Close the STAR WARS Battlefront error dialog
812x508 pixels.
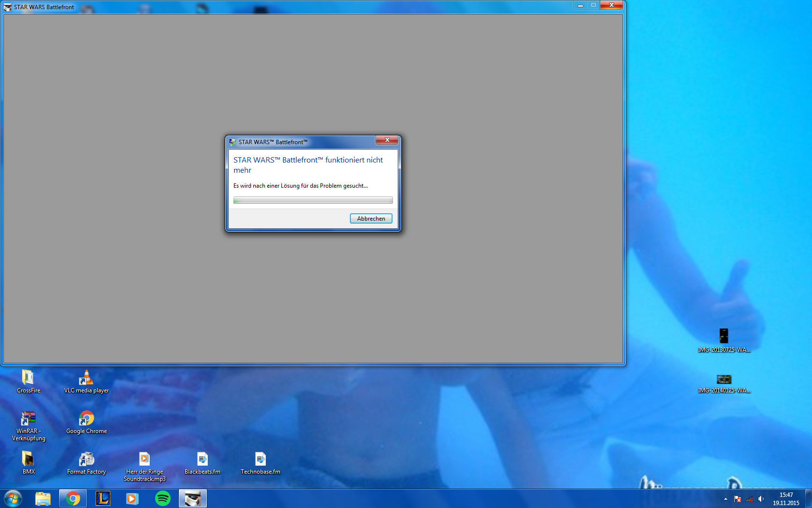click(x=387, y=140)
